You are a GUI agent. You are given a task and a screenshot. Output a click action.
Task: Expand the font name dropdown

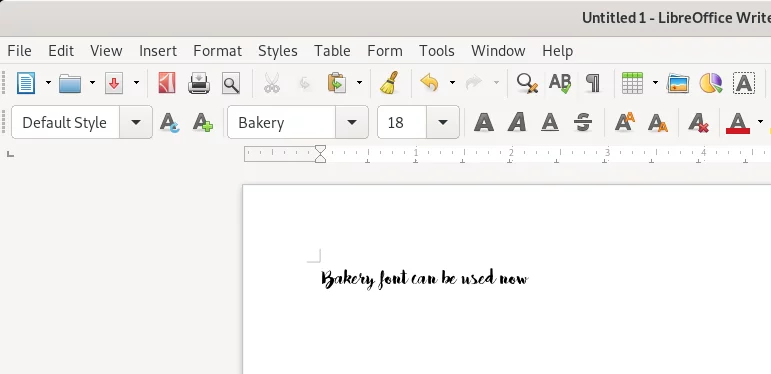[352, 122]
